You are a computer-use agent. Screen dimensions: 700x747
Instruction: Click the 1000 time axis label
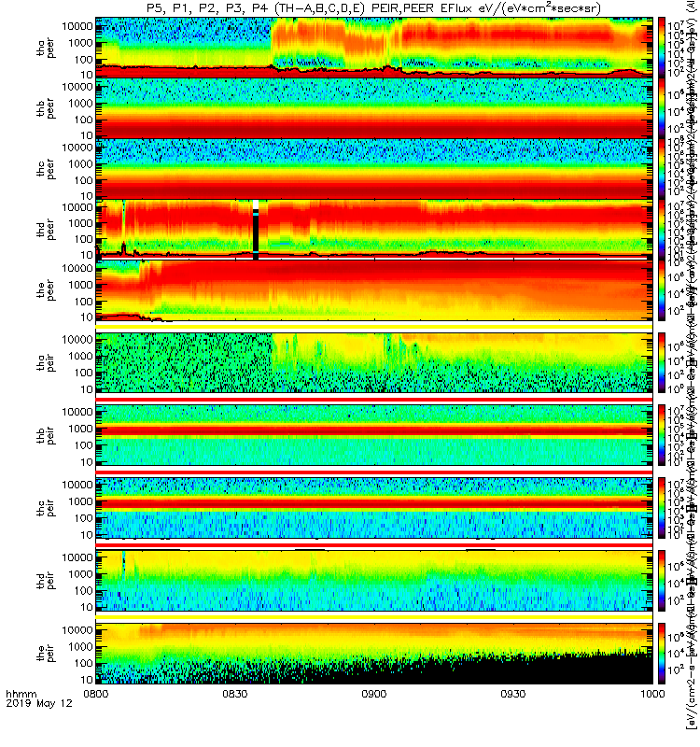tap(651, 694)
